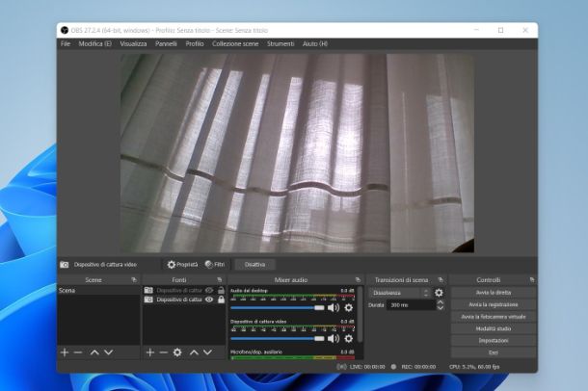Undock the Transizioni di scena panel with its pop-out icon
The image size is (588, 391).
coord(441,279)
